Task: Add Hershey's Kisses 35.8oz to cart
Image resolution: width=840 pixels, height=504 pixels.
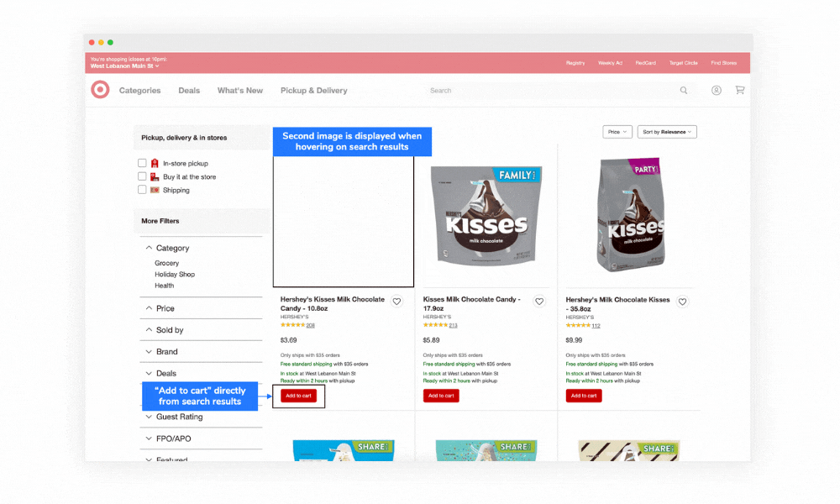Action: tap(584, 396)
